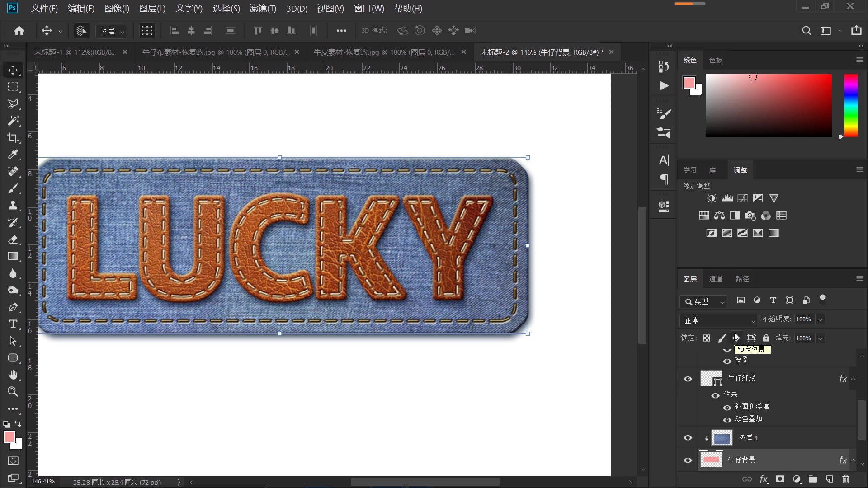The width and height of the screenshot is (868, 488).
Task: Select the Eyedropper tool
Action: tap(13, 155)
